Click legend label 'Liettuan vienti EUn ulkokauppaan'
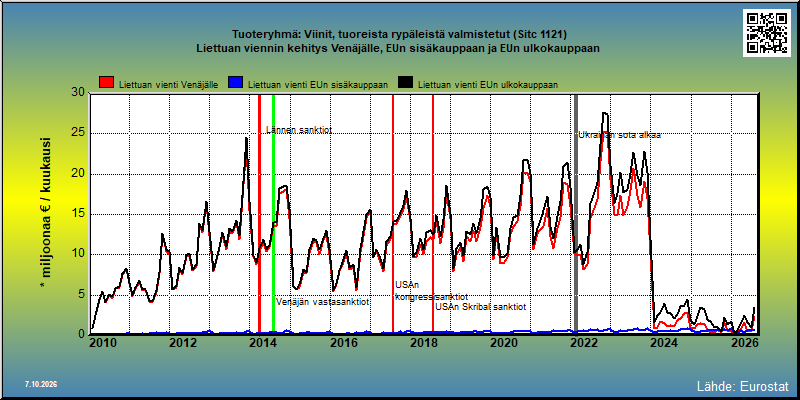 coord(488,85)
